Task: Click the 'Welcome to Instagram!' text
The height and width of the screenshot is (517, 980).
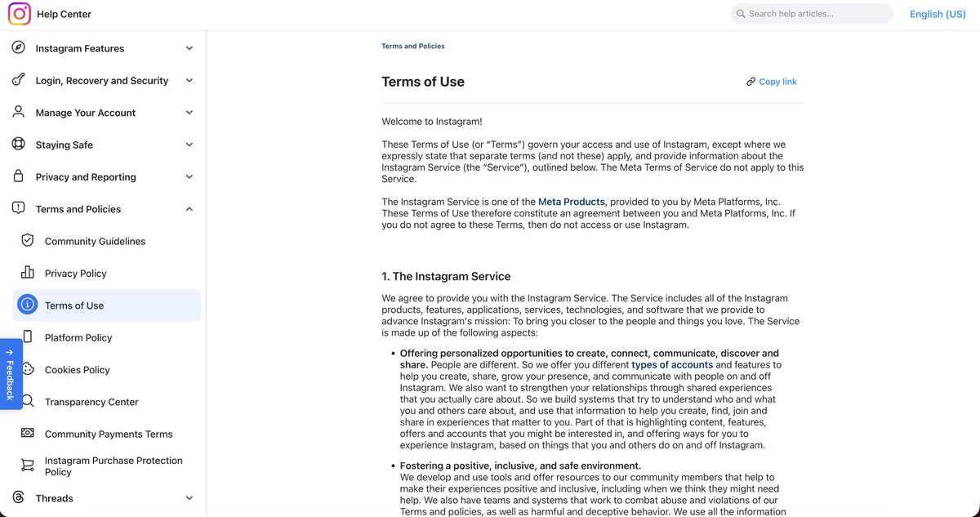Action: click(x=432, y=122)
